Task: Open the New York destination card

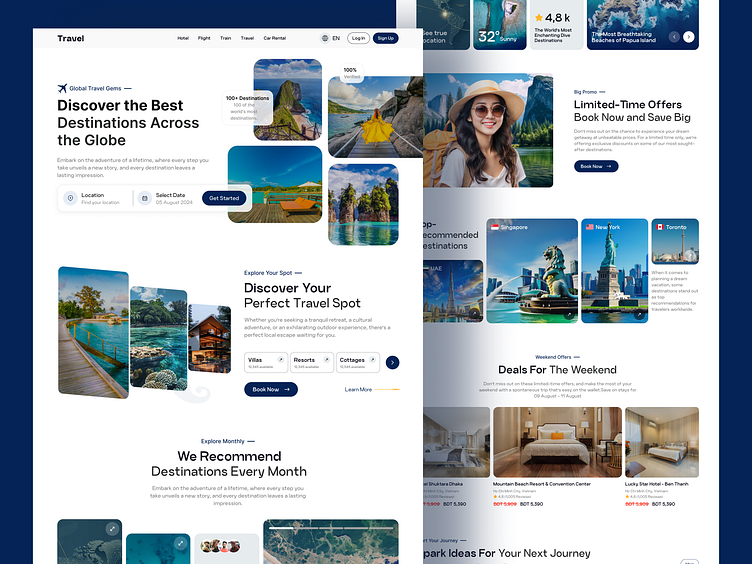Action: 614,271
